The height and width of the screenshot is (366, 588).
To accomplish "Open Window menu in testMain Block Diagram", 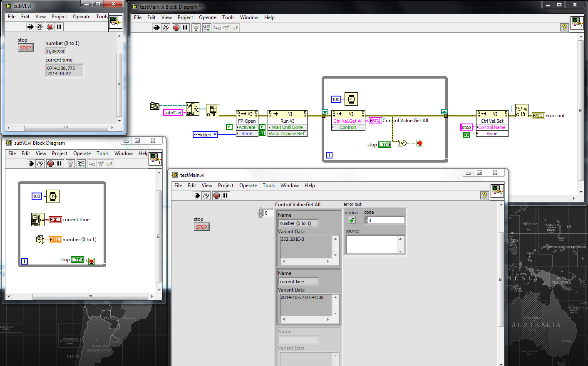I will (249, 17).
